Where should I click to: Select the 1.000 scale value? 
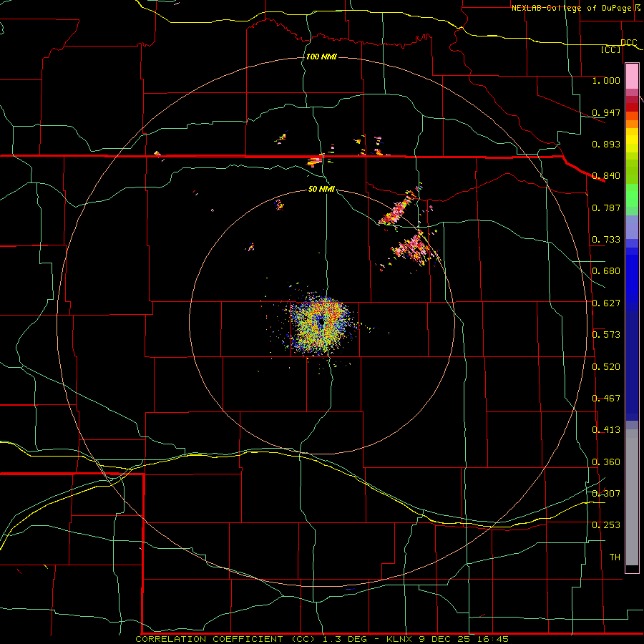606,80
